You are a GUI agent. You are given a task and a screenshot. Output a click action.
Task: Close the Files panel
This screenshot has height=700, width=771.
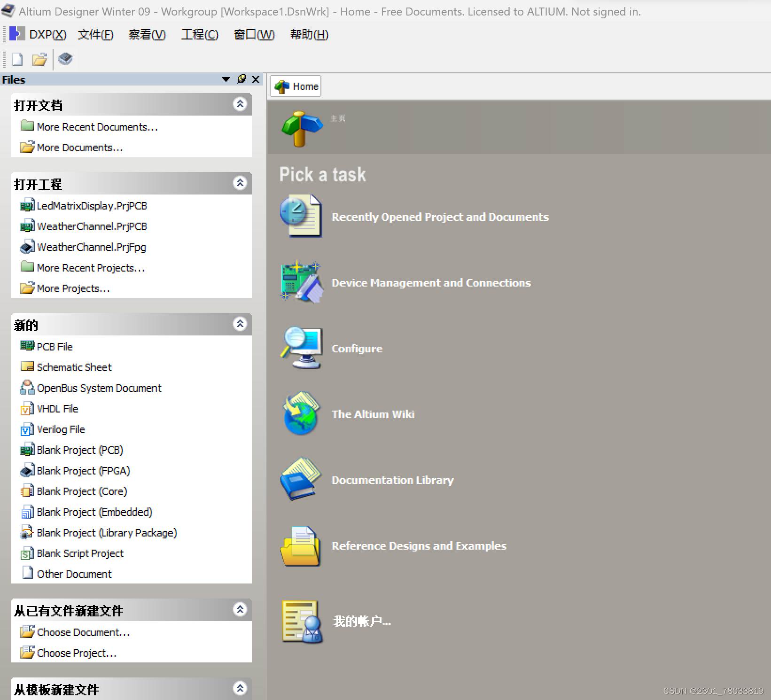pyautogui.click(x=256, y=79)
